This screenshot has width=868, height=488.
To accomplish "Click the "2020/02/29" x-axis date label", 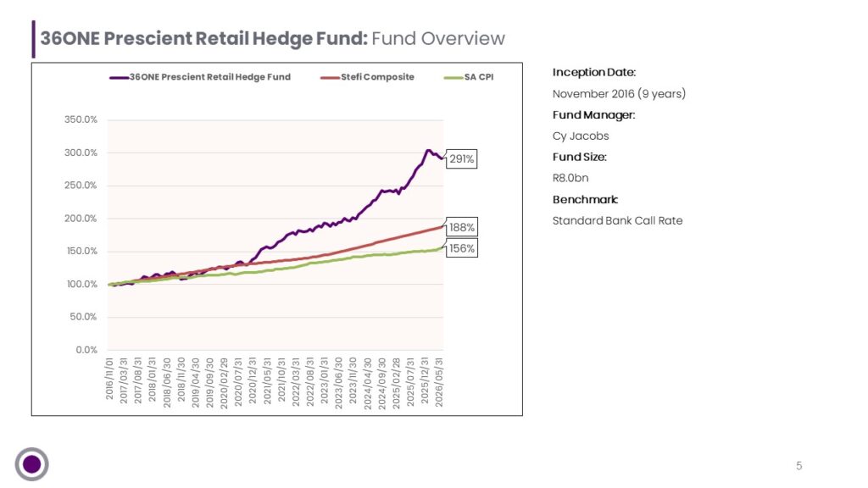I will click(224, 383).
